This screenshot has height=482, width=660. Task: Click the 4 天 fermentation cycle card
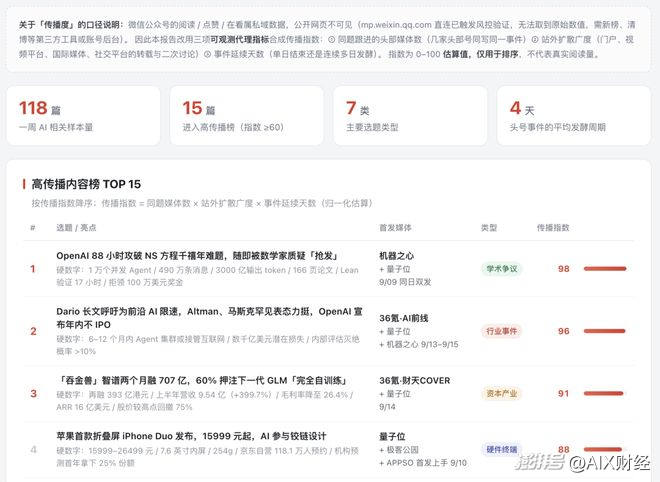tap(574, 115)
